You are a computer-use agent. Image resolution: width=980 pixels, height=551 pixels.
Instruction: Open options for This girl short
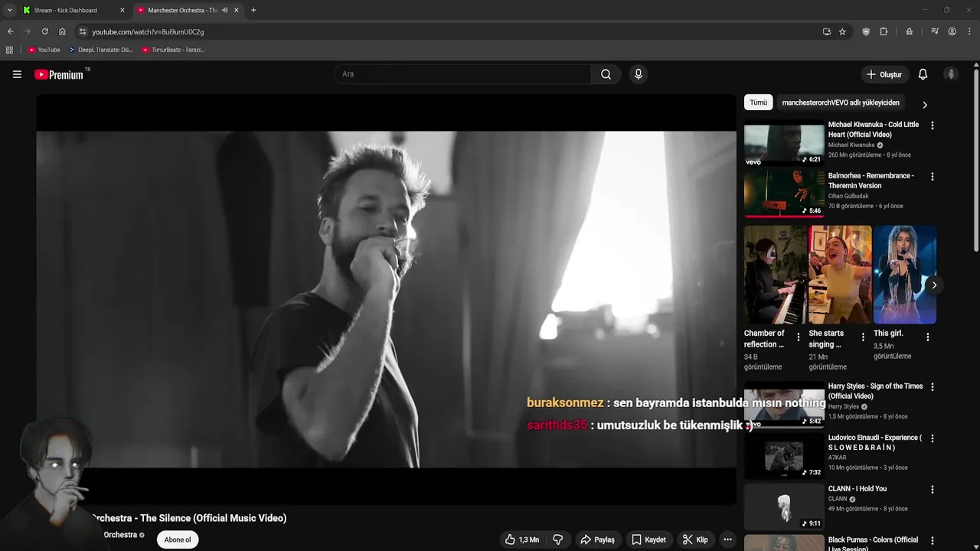pos(928,337)
